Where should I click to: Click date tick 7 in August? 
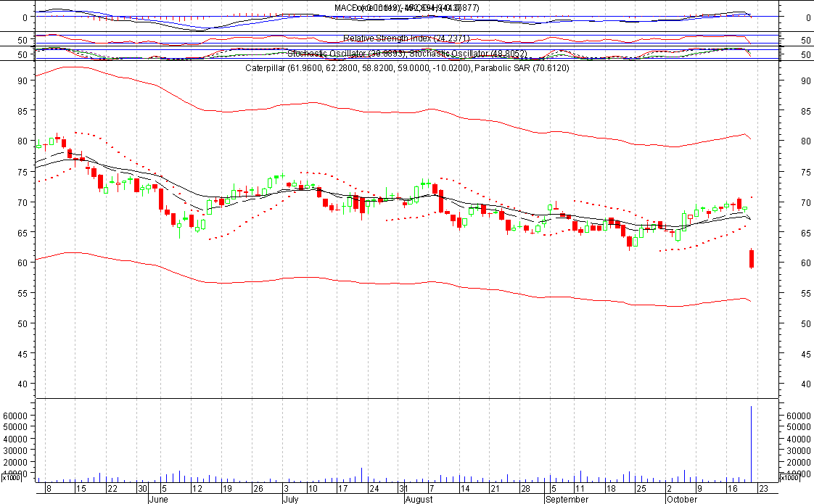(x=432, y=489)
